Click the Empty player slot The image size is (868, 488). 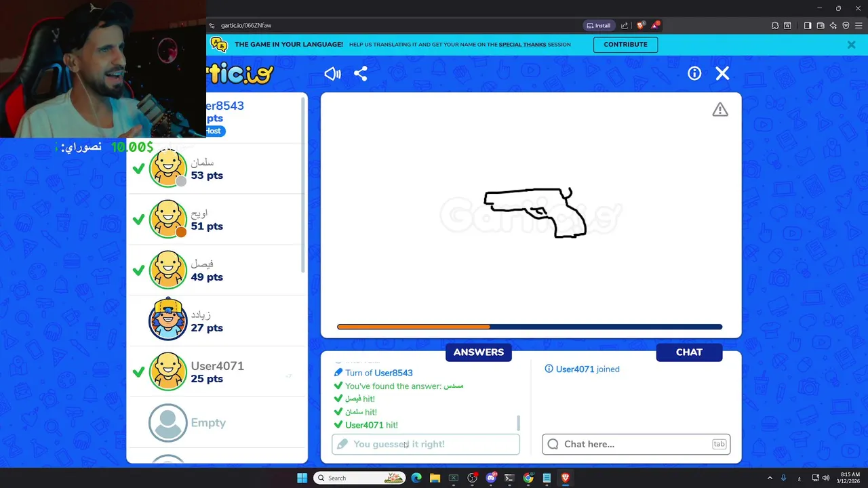tap(217, 423)
